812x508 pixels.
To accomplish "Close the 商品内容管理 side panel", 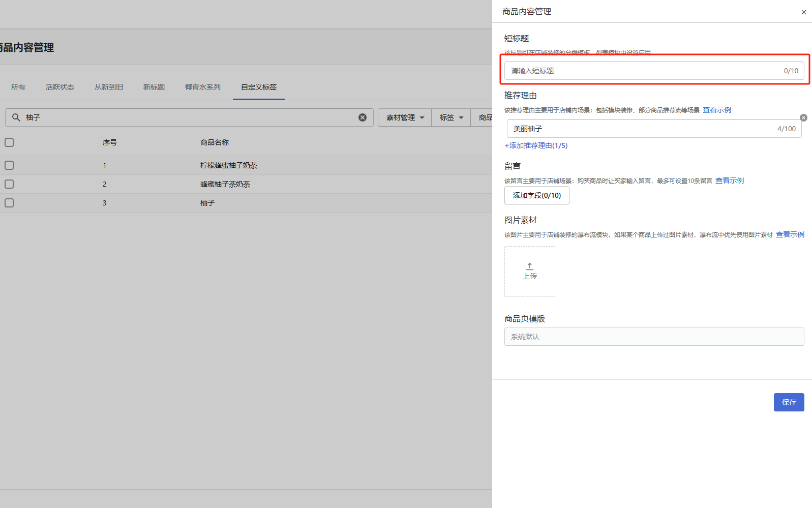I will pyautogui.click(x=803, y=12).
